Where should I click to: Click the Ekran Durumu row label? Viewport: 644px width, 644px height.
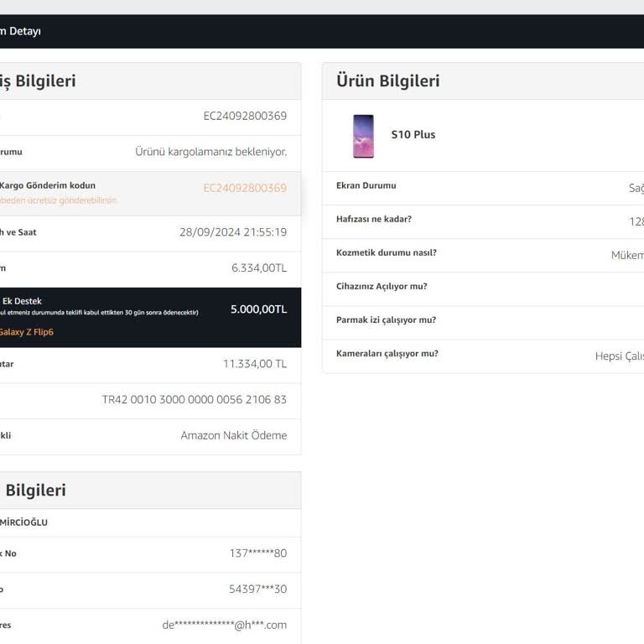pyautogui.click(x=366, y=185)
